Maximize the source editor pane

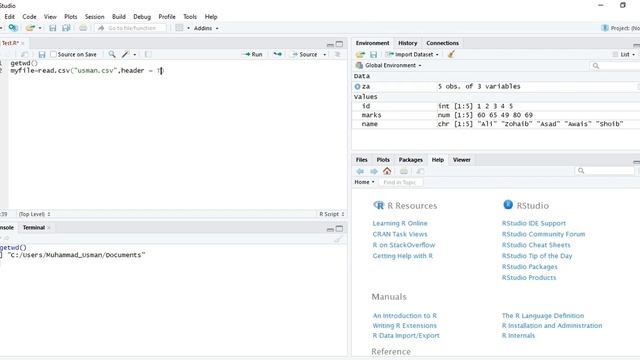(x=339, y=44)
